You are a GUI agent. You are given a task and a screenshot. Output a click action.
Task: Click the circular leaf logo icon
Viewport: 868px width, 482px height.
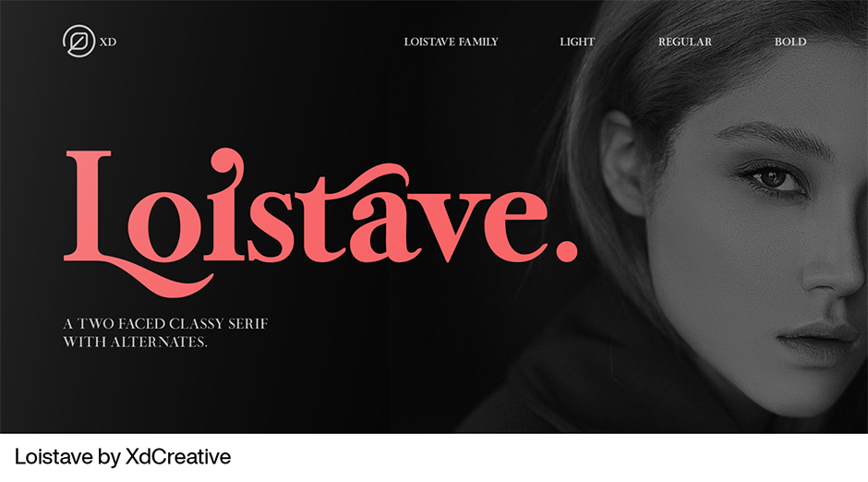(x=79, y=41)
